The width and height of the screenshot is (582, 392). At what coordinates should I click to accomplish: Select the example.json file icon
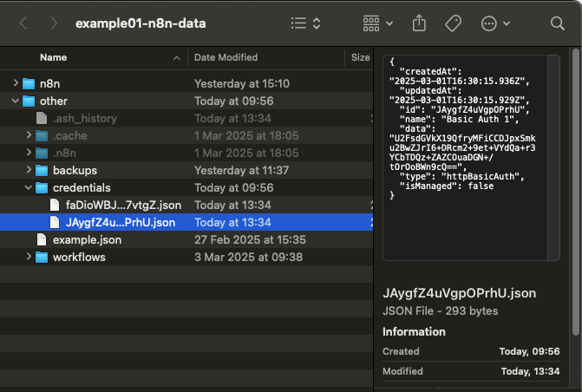pos(42,240)
